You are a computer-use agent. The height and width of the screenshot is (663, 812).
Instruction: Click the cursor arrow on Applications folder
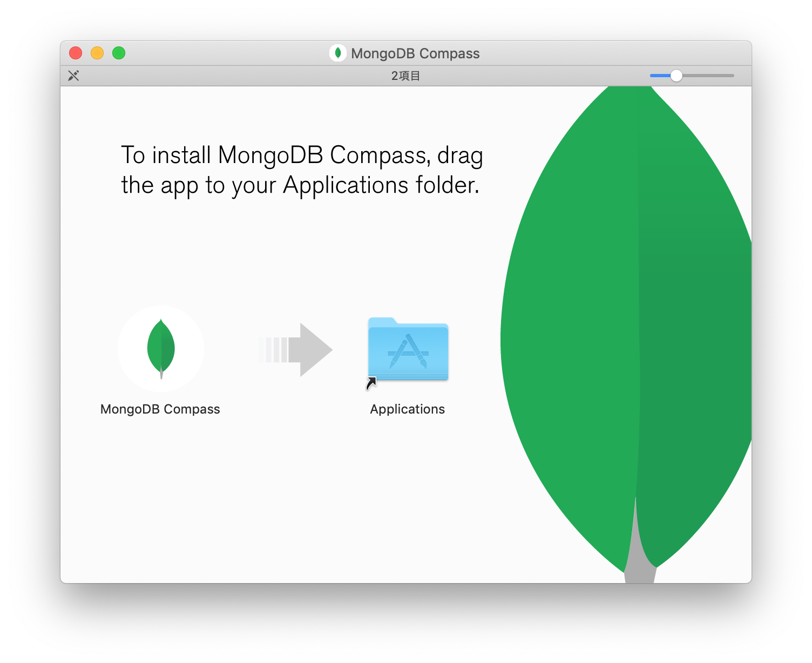click(373, 383)
